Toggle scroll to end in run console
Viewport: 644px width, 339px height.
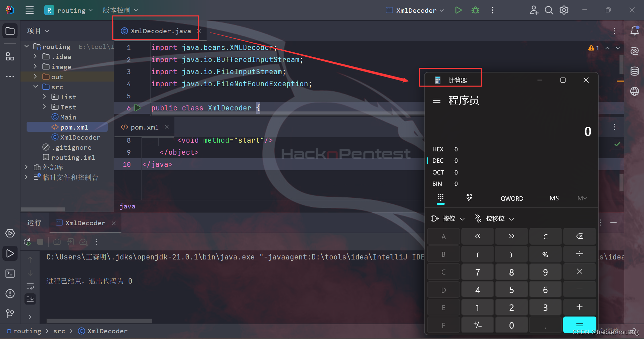(x=30, y=299)
